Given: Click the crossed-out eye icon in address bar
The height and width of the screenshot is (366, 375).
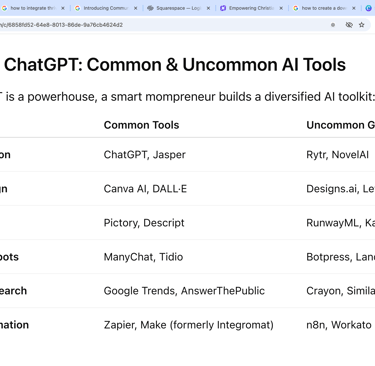Looking at the screenshot, I should (349, 25).
